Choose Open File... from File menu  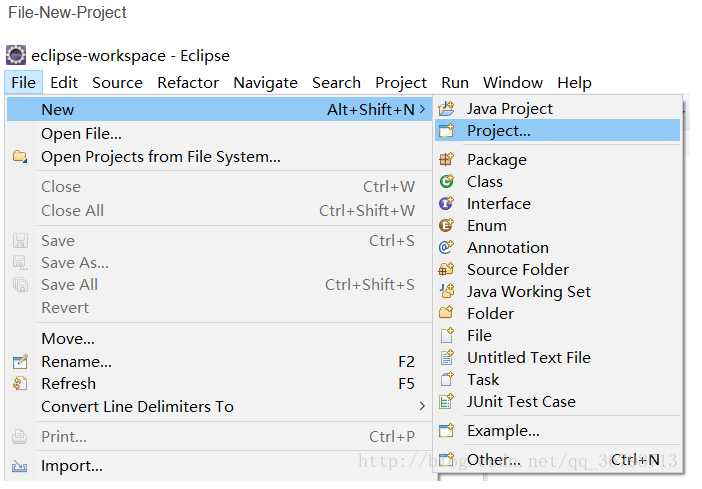[219, 133]
